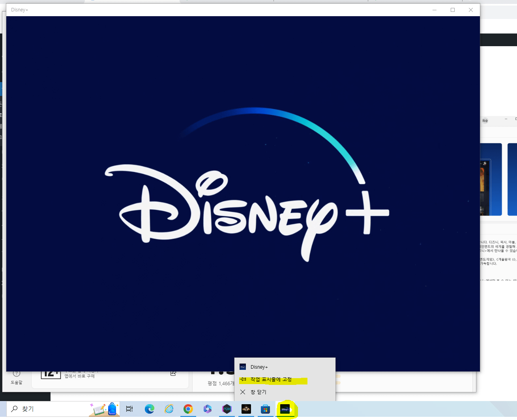Screen dimensions: 517x420
Task: Click the school supplies search highlight icon
Action: pos(105,409)
